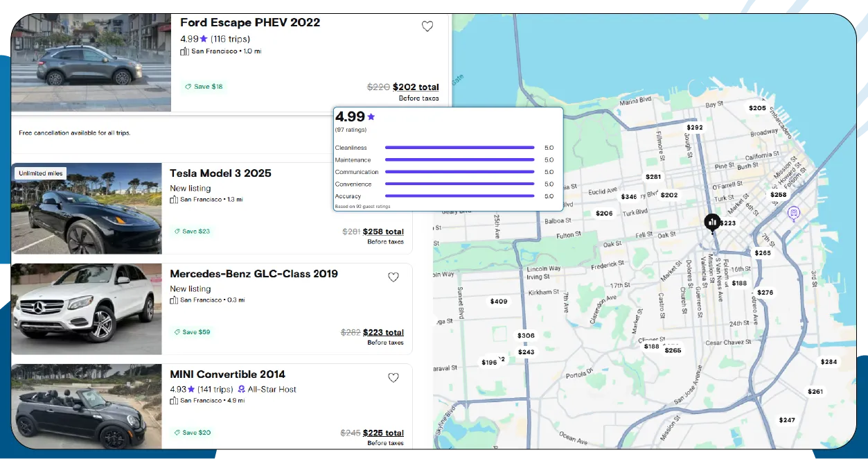The width and height of the screenshot is (868, 459).
Task: Select the $258 map price marker
Action: point(779,195)
